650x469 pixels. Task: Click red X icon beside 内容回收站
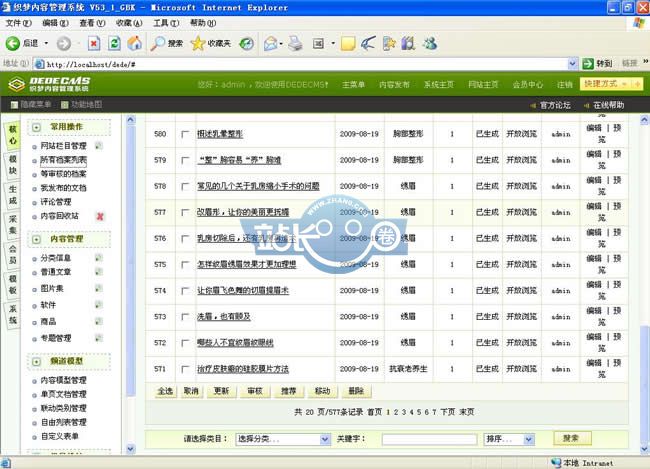point(100,216)
